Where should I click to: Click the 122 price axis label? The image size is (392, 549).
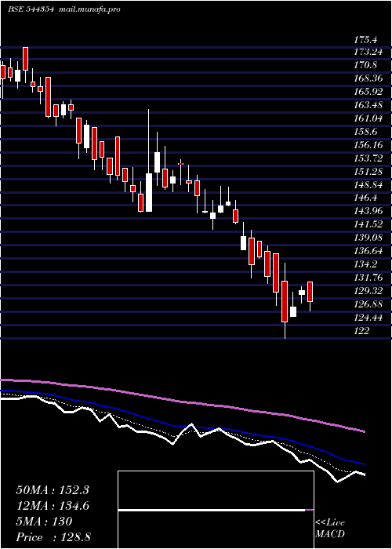pyautogui.click(x=362, y=330)
